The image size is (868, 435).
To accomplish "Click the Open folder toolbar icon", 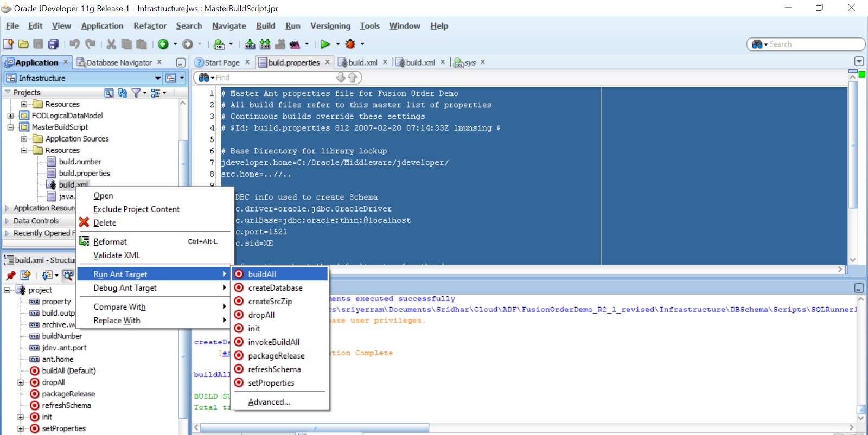I will click(x=23, y=44).
